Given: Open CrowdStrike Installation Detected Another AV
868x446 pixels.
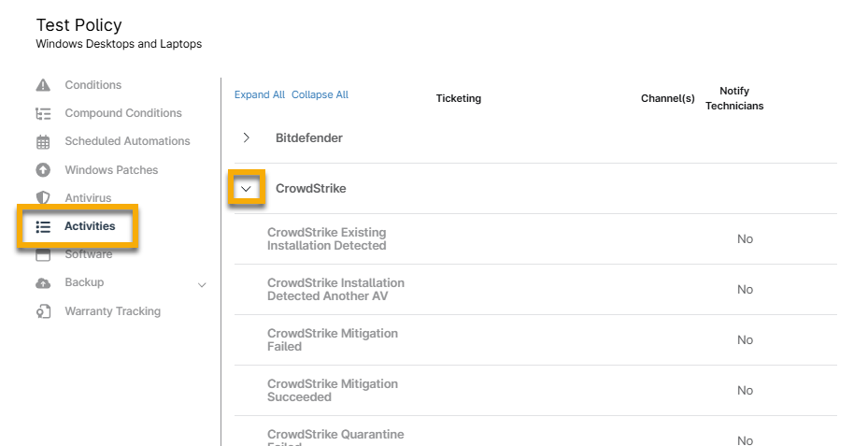Looking at the screenshot, I should [335, 289].
